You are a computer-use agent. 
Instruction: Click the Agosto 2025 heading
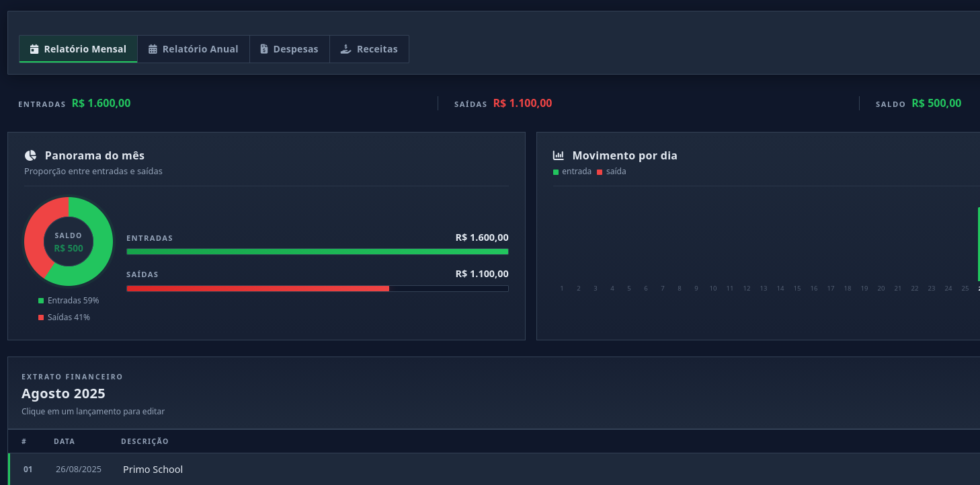tap(63, 394)
